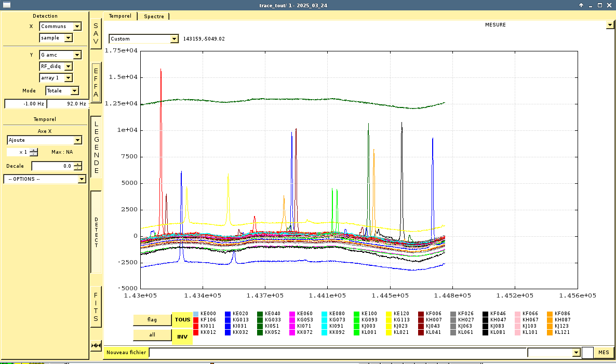Image resolution: width=616 pixels, height=364 pixels.
Task: Open the LEGENDE sidebar panel
Action: [x=96, y=147]
